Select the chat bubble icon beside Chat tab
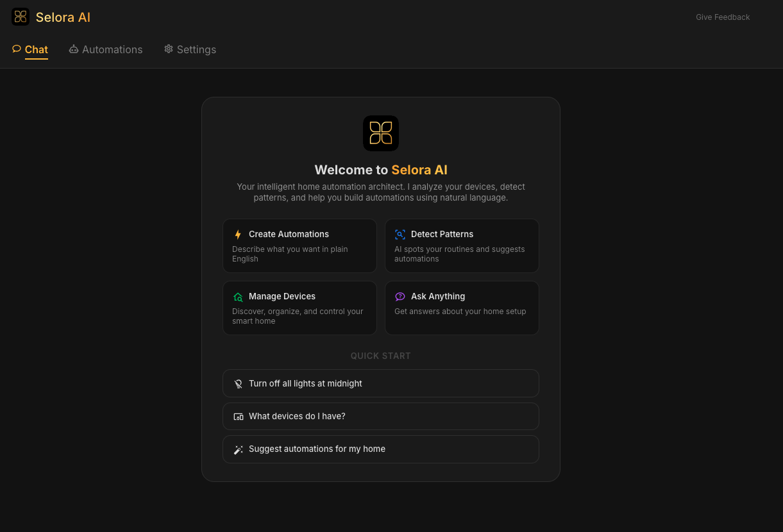Image resolution: width=783 pixels, height=532 pixels. click(x=16, y=49)
